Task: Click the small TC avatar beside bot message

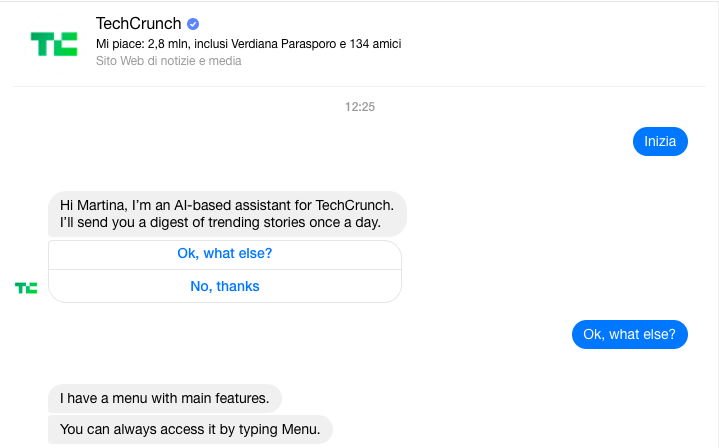Action: tap(26, 288)
